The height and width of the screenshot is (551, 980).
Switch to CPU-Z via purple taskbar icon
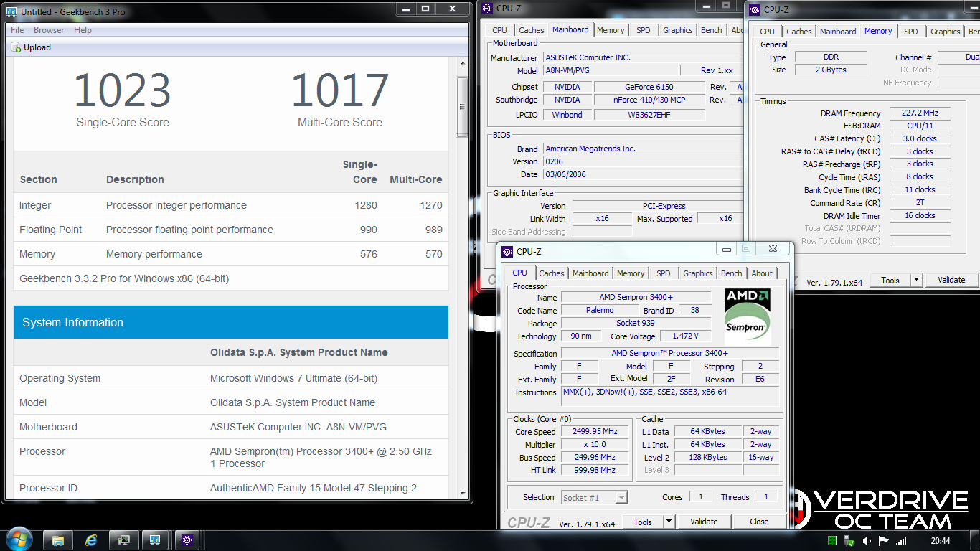(188, 540)
